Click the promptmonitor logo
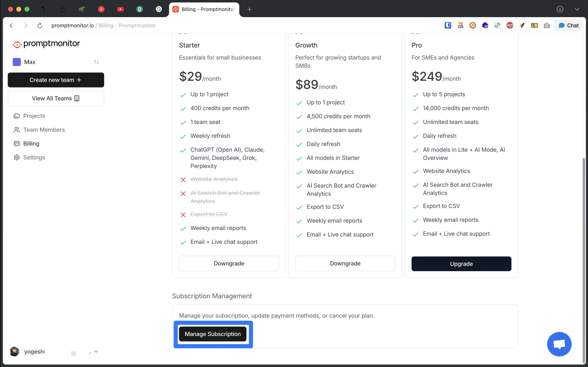 pos(46,44)
